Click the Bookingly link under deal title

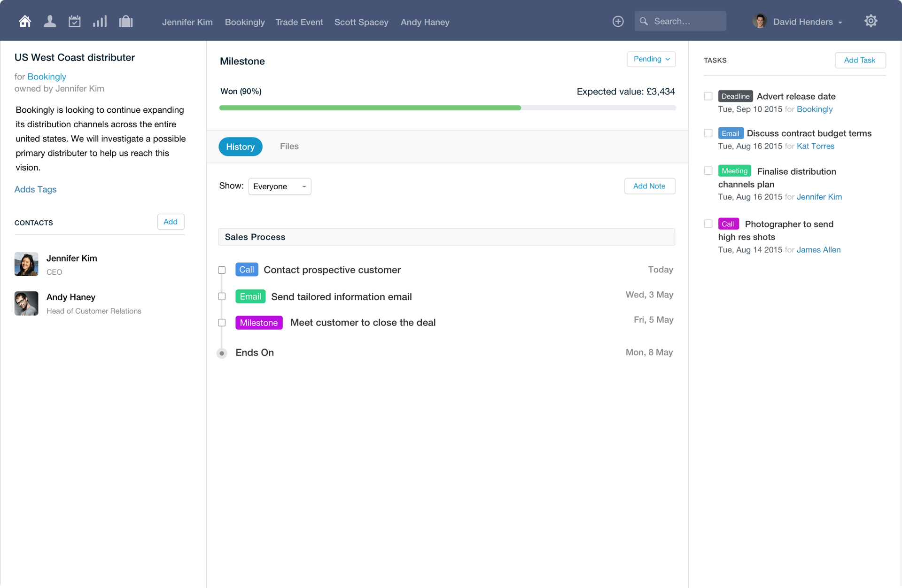point(46,77)
